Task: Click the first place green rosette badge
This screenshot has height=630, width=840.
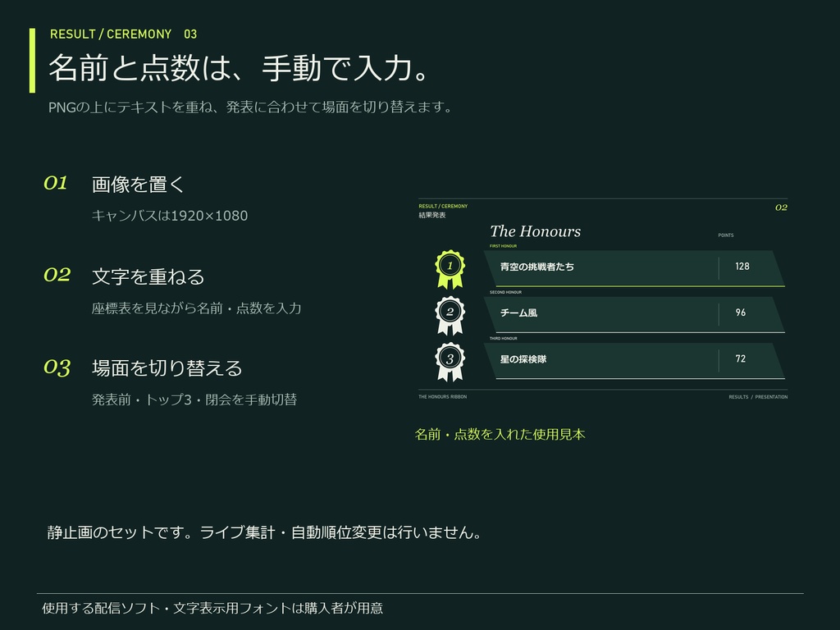Action: click(450, 269)
